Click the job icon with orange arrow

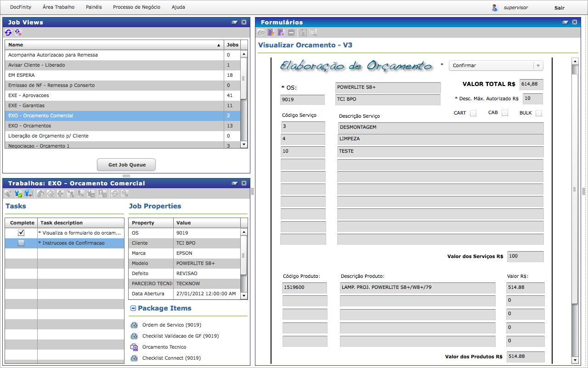(28, 194)
